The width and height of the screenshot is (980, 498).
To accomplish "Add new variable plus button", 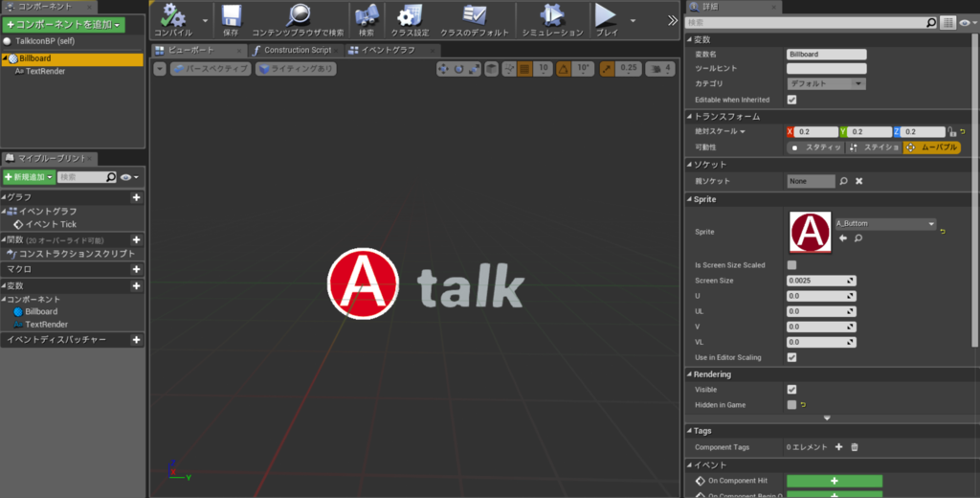I will [x=136, y=286].
